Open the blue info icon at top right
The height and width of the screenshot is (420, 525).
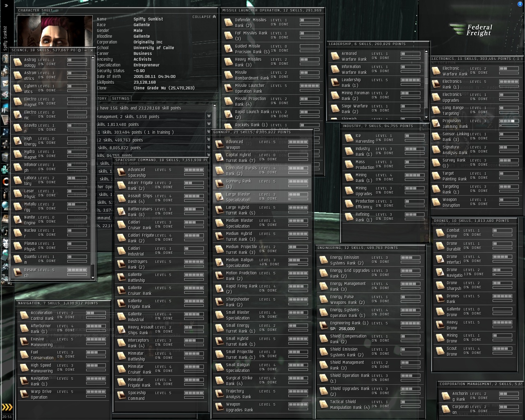tap(520, 4)
